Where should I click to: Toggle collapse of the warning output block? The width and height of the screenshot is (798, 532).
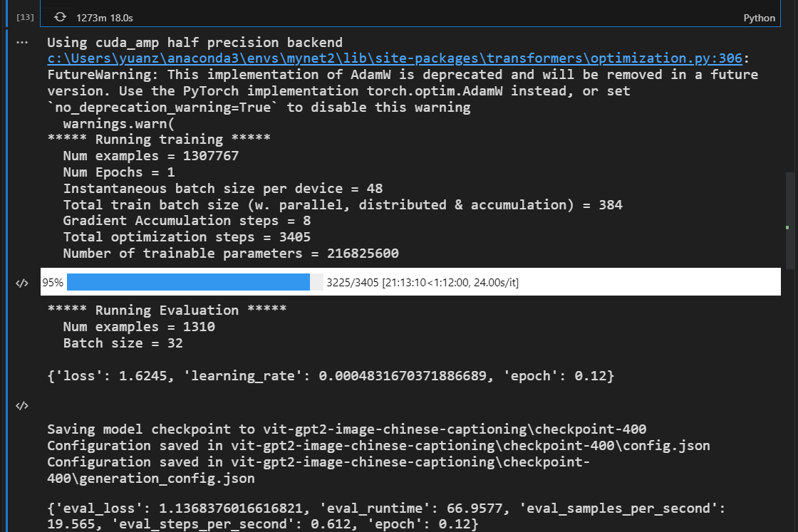coord(22,42)
